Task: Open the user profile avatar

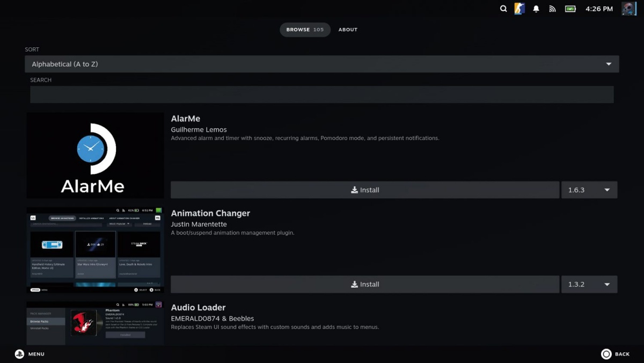Action: [x=629, y=9]
